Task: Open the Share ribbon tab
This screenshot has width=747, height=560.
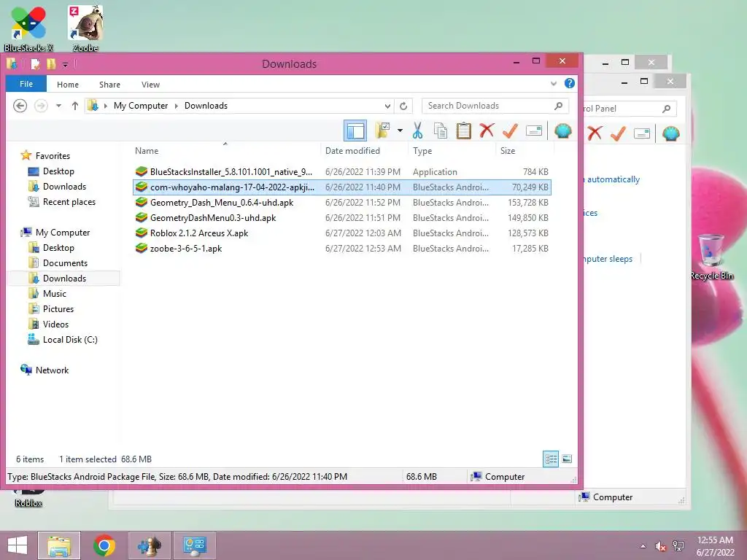Action: click(109, 85)
